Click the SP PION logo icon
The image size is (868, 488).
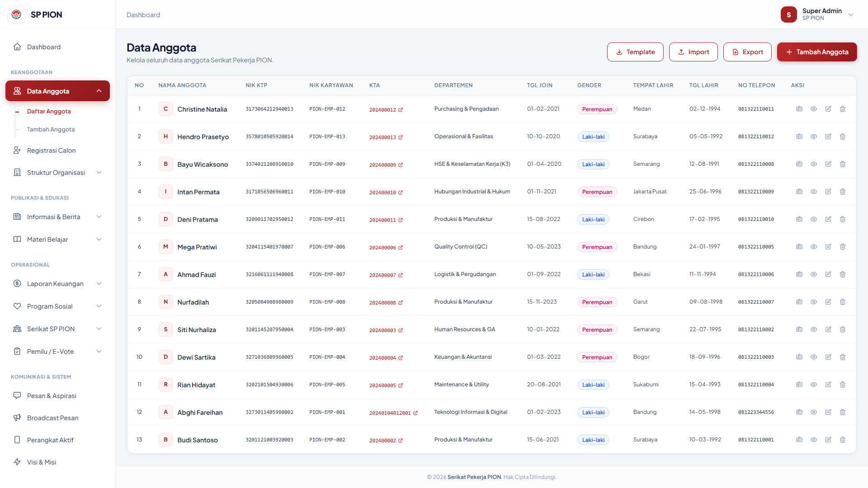[x=16, y=14]
